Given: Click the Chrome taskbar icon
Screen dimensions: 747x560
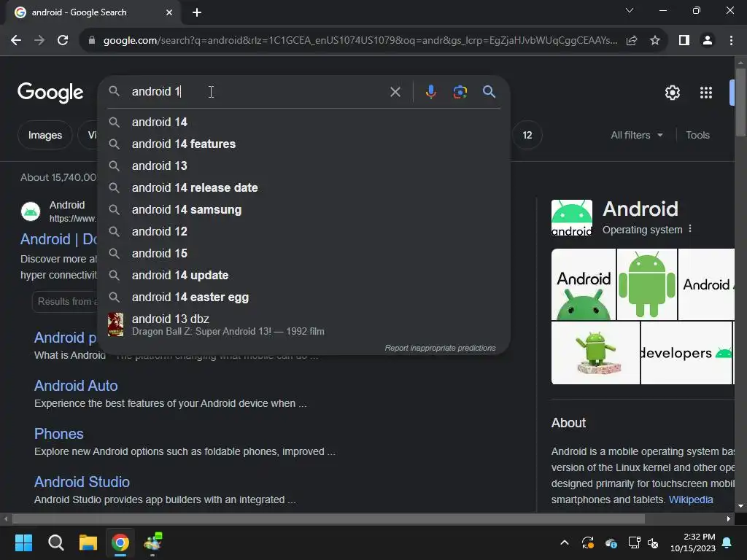Looking at the screenshot, I should (120, 542).
